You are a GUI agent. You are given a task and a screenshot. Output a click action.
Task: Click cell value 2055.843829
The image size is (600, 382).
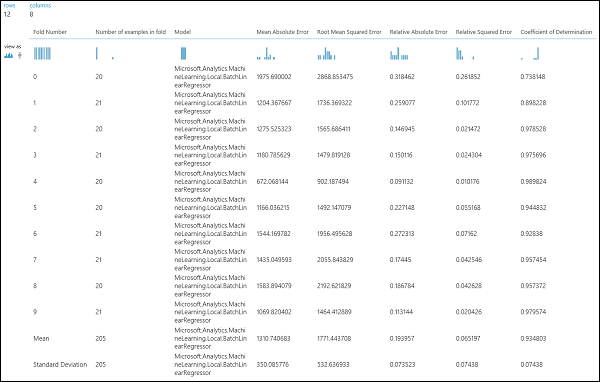pos(335,260)
